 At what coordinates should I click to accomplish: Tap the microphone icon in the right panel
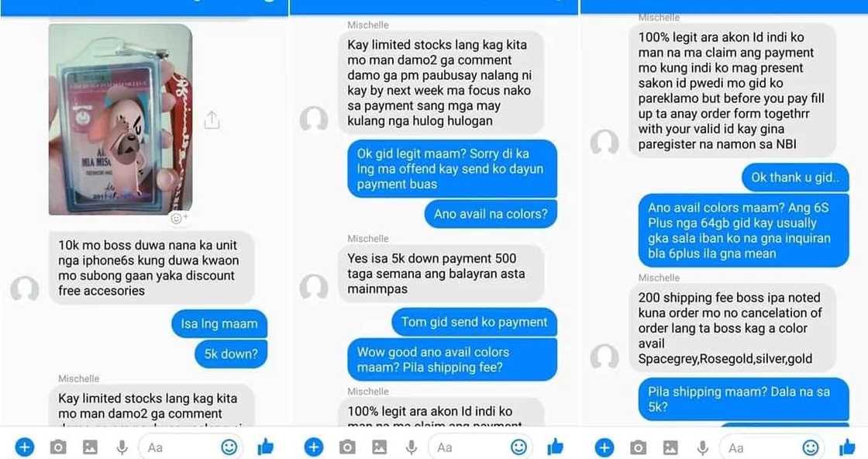click(x=702, y=447)
